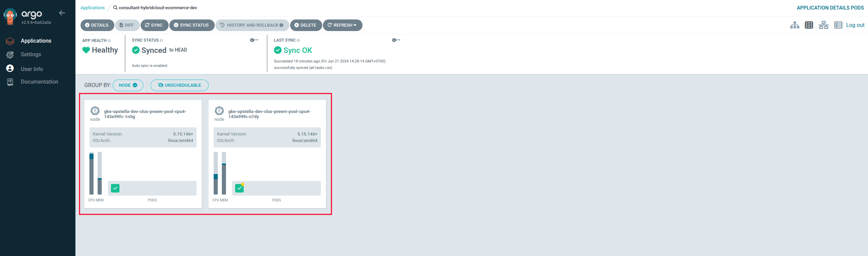Click the Synced checkmark icon
This screenshot has width=868, height=256.
[136, 50]
